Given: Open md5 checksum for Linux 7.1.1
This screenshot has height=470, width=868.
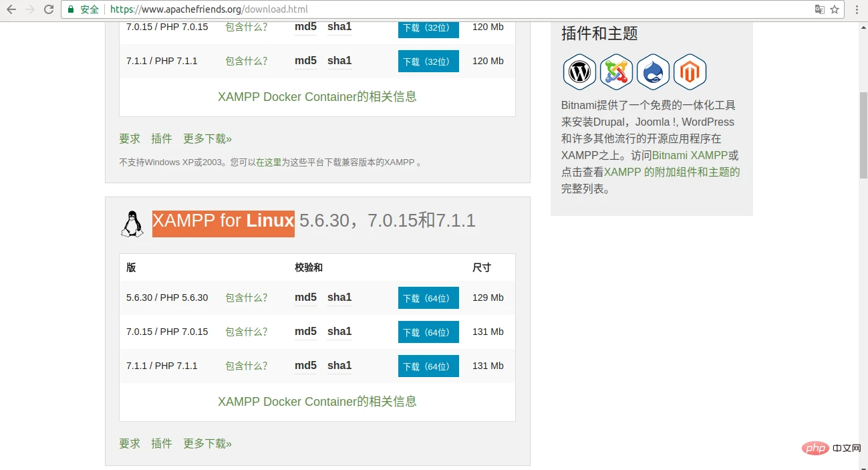Looking at the screenshot, I should coord(305,366).
